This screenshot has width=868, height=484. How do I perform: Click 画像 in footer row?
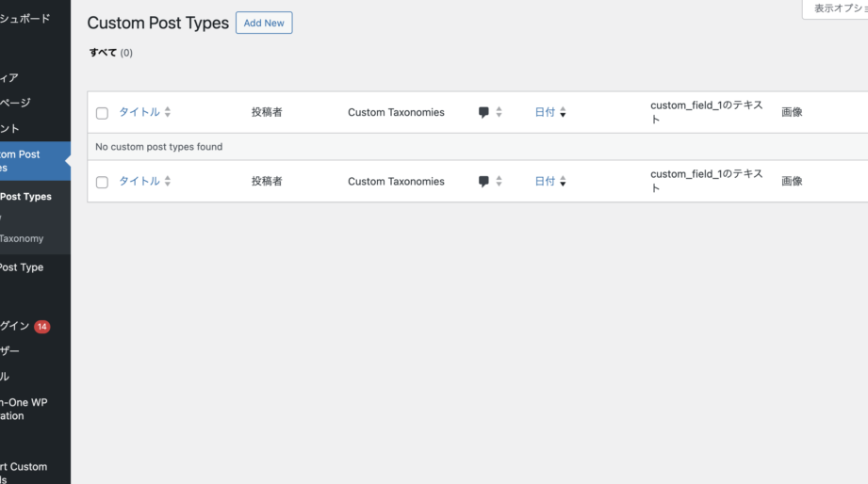(x=792, y=182)
